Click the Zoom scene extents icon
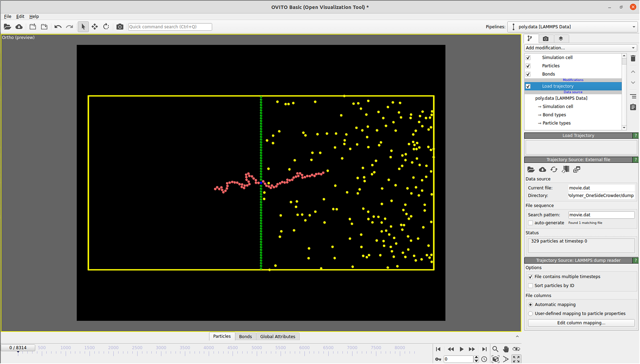The width and height of the screenshot is (640, 364). point(495,359)
